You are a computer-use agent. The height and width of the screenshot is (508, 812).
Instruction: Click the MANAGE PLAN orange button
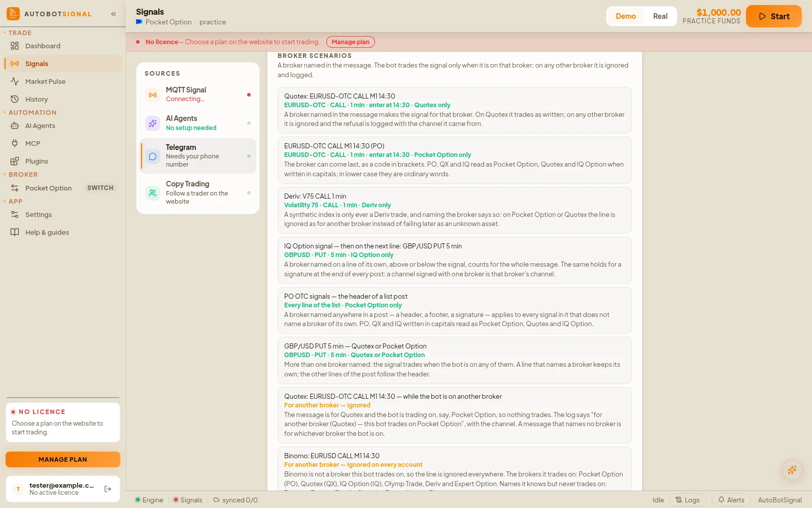point(63,459)
